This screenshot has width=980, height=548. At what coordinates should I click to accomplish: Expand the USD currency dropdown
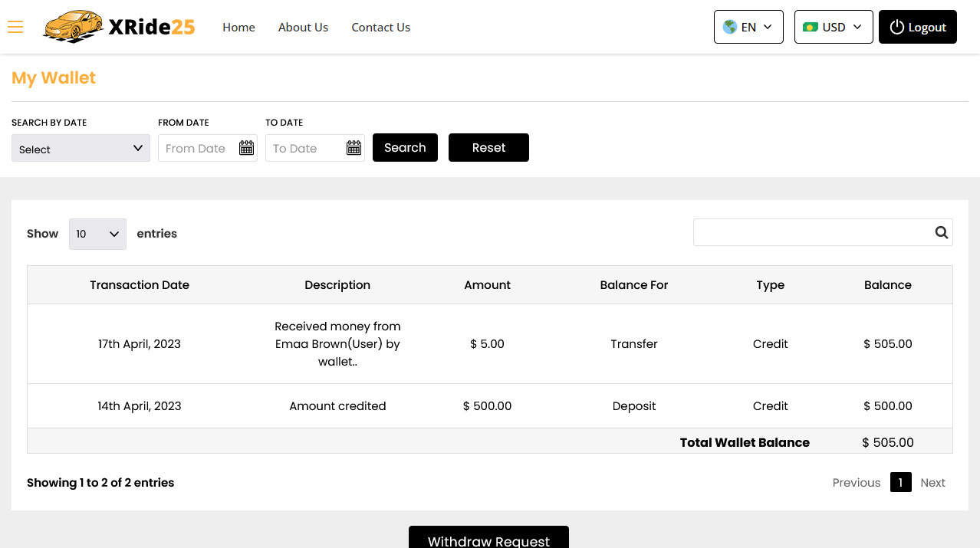click(x=834, y=27)
